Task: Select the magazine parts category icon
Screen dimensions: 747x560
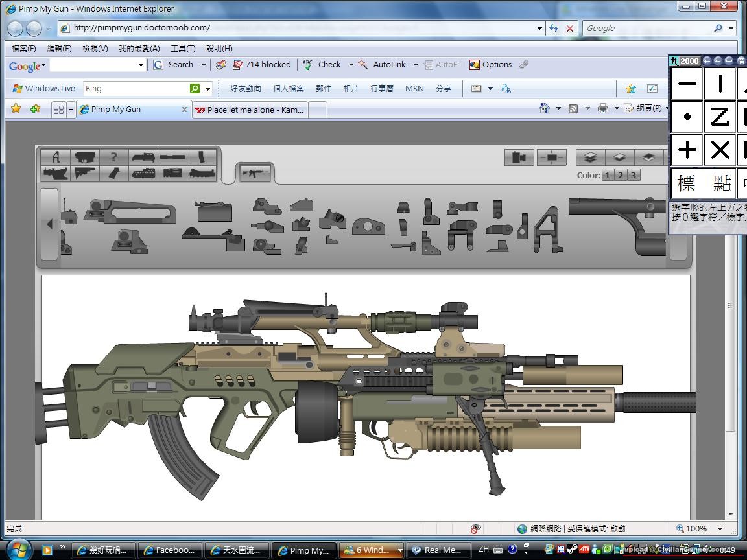Action: point(203,157)
